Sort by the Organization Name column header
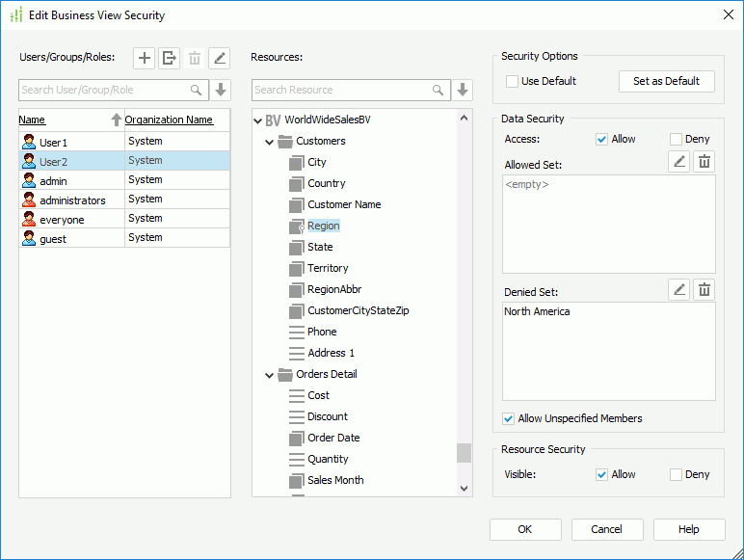The width and height of the screenshot is (744, 560). coord(169,120)
